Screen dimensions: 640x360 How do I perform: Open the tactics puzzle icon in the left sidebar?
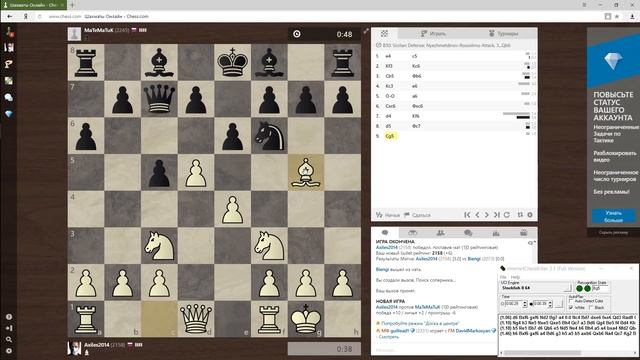(x=9, y=64)
